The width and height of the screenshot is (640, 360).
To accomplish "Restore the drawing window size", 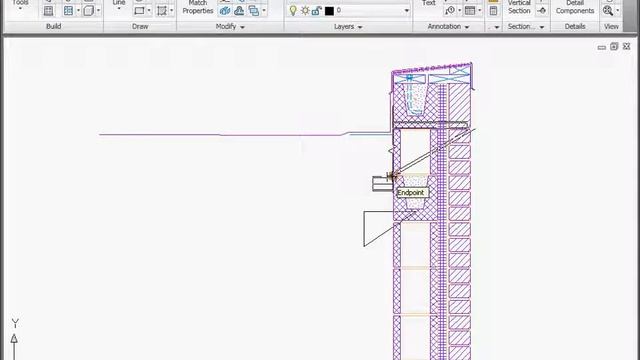I will pyautogui.click(x=614, y=47).
